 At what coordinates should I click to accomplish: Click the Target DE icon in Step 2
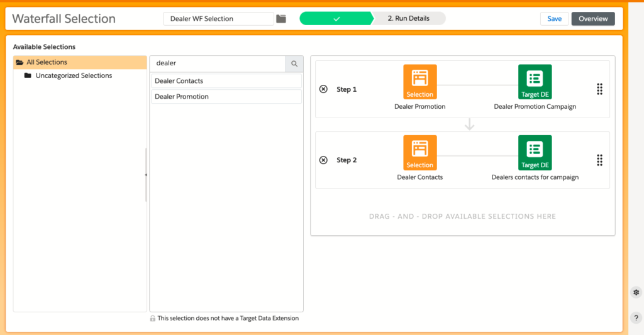[x=535, y=153]
